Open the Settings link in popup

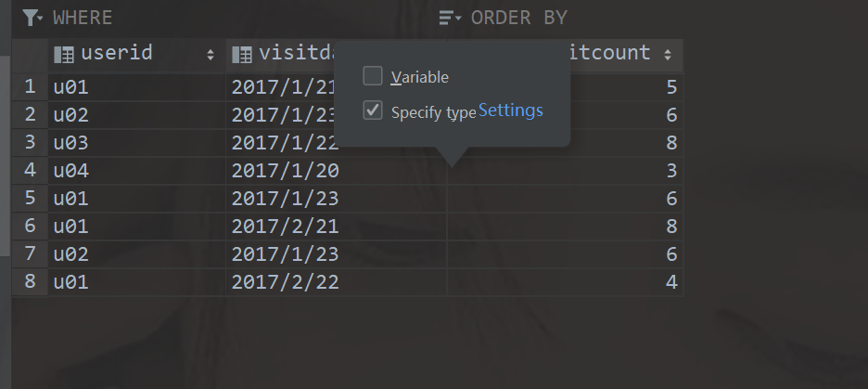pos(510,110)
